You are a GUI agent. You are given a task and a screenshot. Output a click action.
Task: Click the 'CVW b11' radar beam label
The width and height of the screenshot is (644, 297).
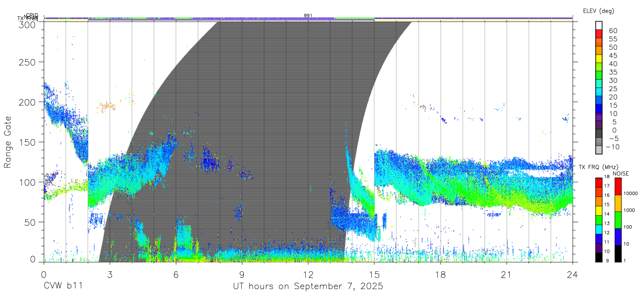point(62,287)
